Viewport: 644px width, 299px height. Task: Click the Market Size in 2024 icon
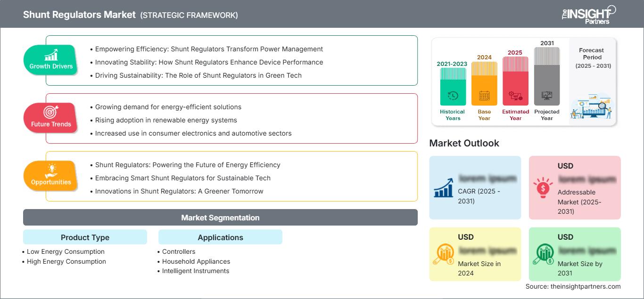point(444,254)
